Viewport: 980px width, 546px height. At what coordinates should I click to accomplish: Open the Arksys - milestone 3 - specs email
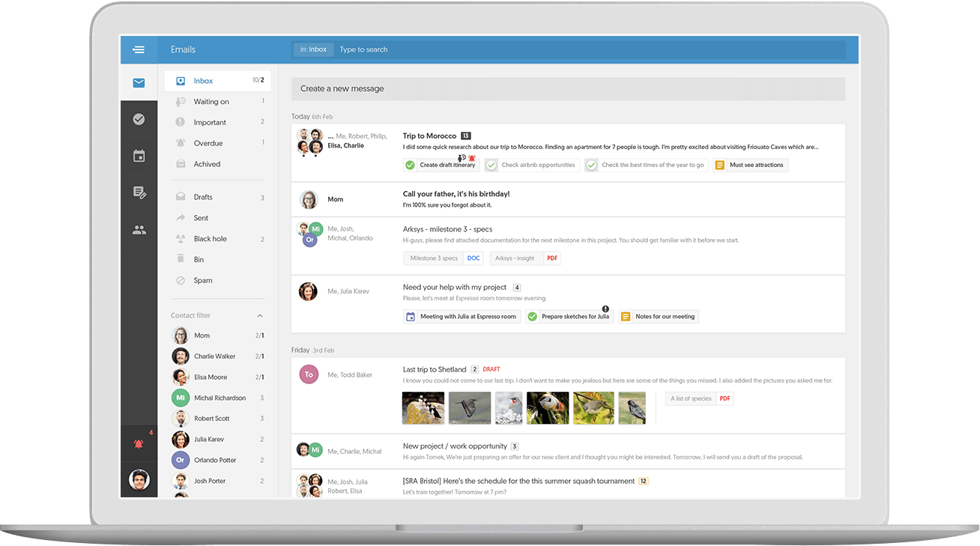(568, 246)
